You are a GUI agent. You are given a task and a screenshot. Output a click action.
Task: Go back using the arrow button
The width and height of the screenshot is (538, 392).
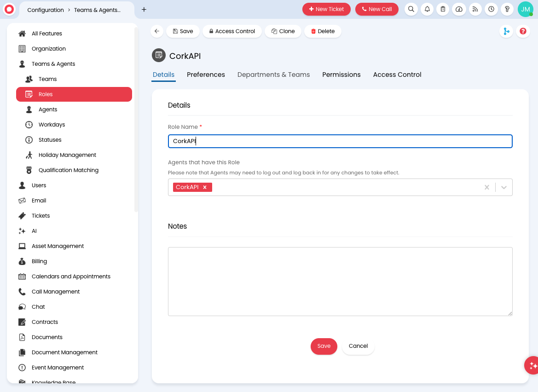click(x=157, y=31)
